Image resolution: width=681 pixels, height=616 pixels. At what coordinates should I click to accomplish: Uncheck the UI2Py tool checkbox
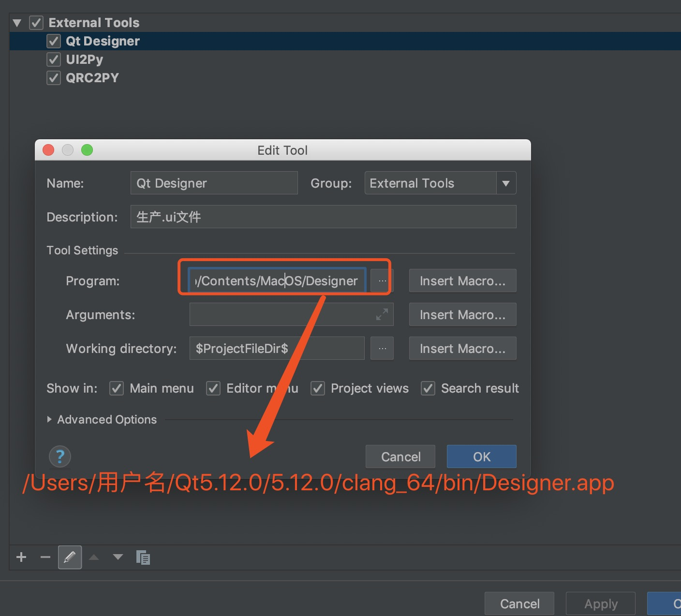click(x=54, y=59)
